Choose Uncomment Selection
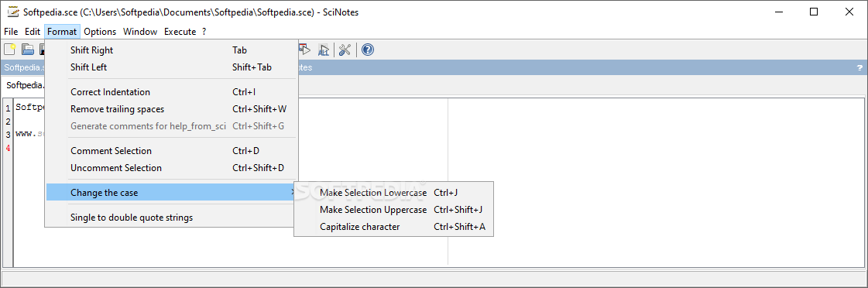This screenshot has height=288, width=868. coord(171,168)
